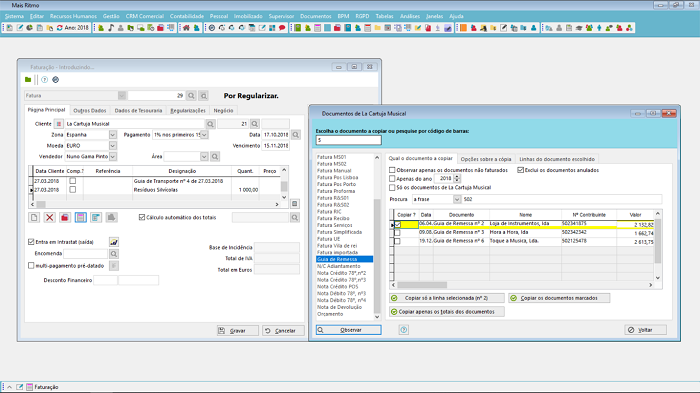Expand the Moeda EURO dropdown
This screenshot has height=393, width=700.
(x=112, y=146)
